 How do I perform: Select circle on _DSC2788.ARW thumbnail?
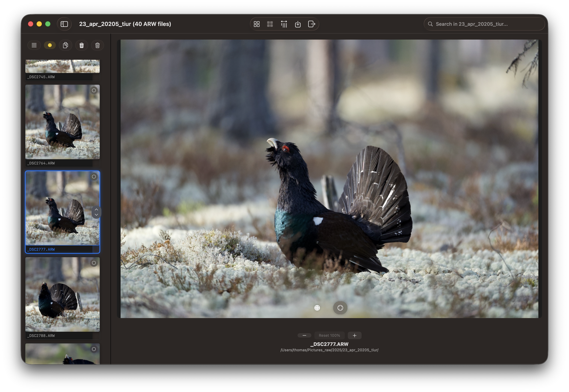click(94, 263)
